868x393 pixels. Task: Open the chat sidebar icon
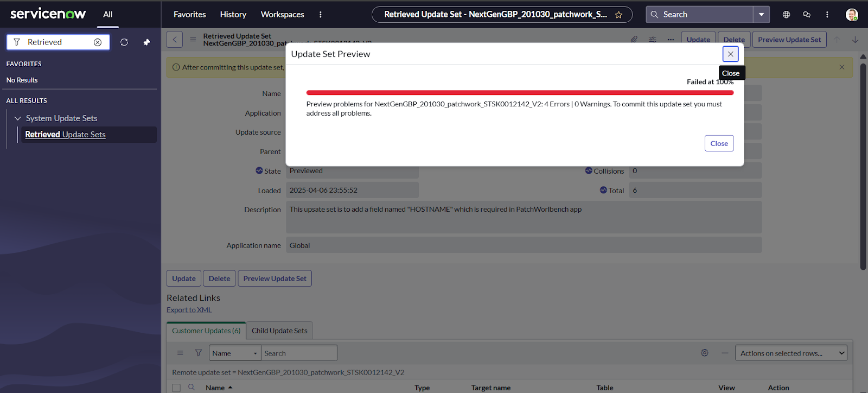pyautogui.click(x=807, y=15)
